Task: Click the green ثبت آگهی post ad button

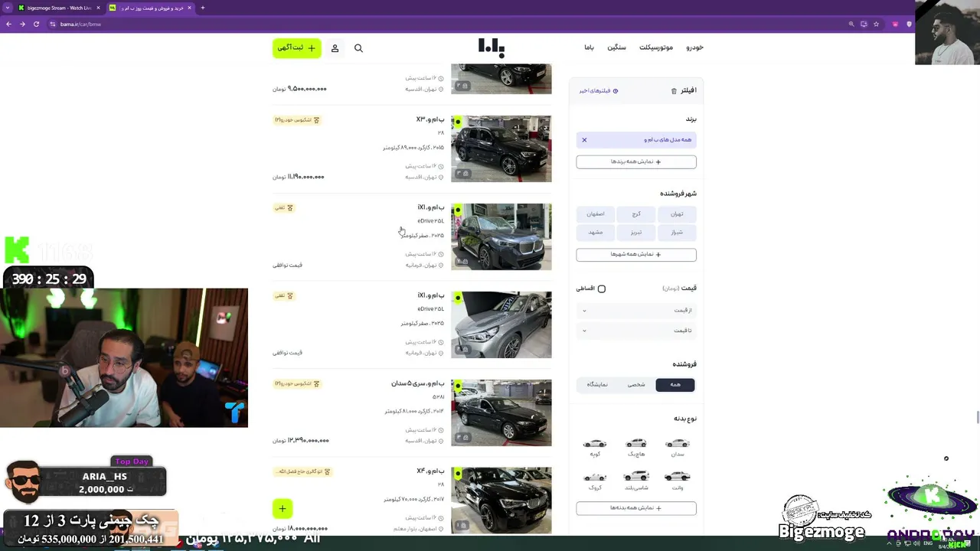Action: click(297, 48)
